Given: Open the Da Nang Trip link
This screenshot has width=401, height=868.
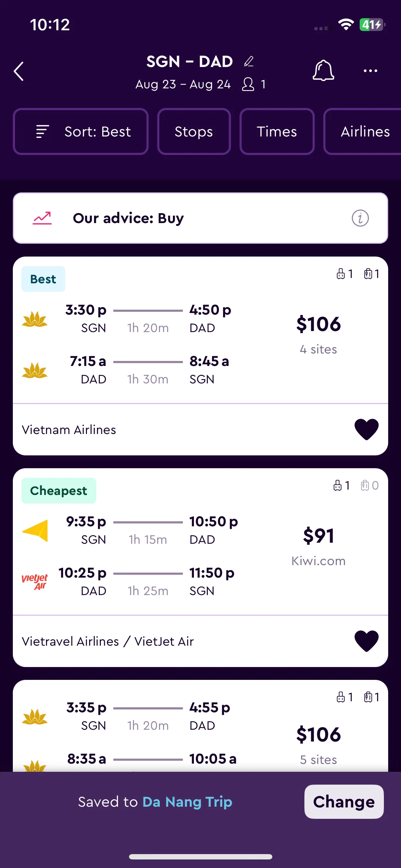Looking at the screenshot, I should point(187,802).
